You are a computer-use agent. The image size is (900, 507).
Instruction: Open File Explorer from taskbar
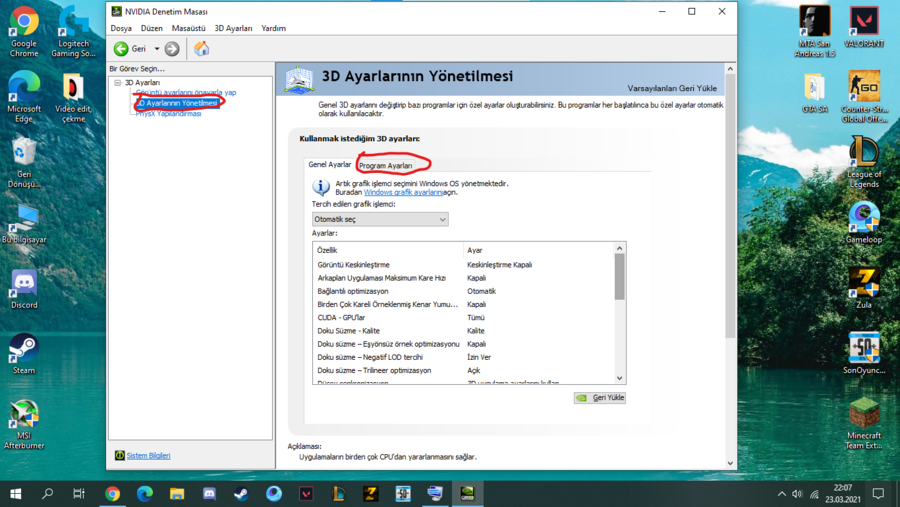click(177, 493)
